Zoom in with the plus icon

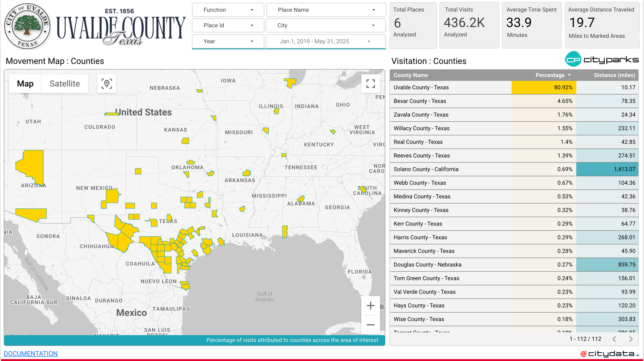coord(371,306)
